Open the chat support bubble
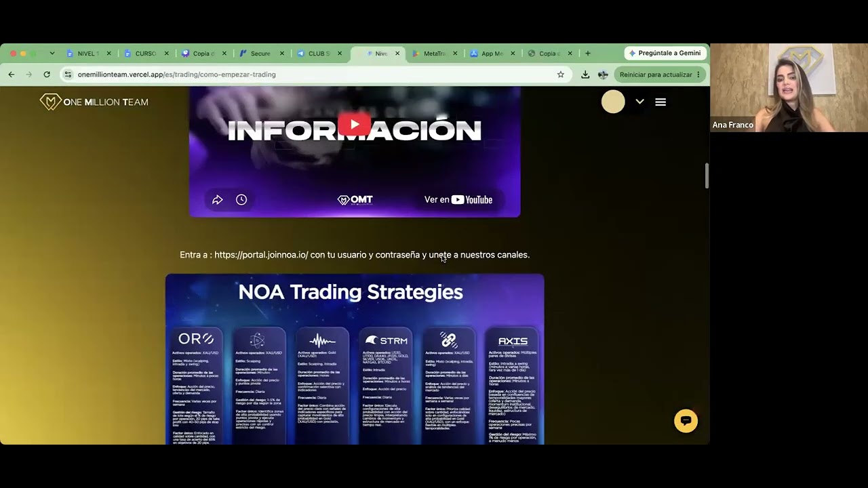This screenshot has width=868, height=488. [686, 421]
